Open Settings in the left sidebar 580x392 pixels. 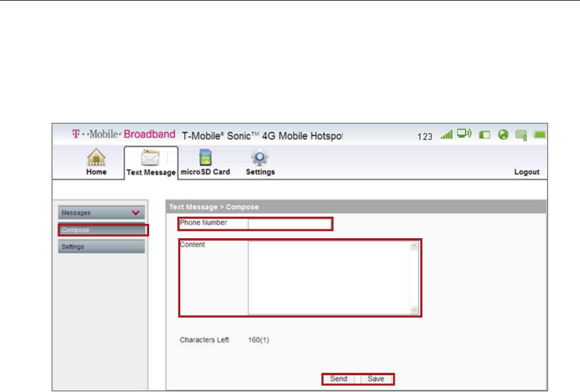[101, 247]
